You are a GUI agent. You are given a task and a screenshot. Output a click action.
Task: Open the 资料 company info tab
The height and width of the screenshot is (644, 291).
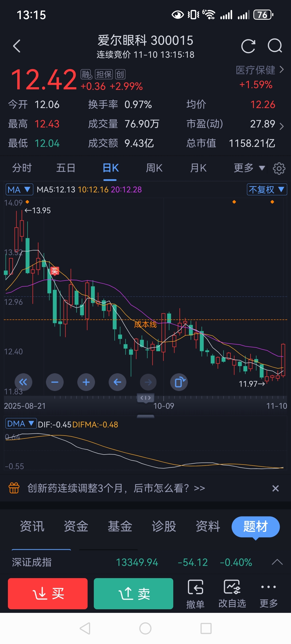tap(208, 526)
